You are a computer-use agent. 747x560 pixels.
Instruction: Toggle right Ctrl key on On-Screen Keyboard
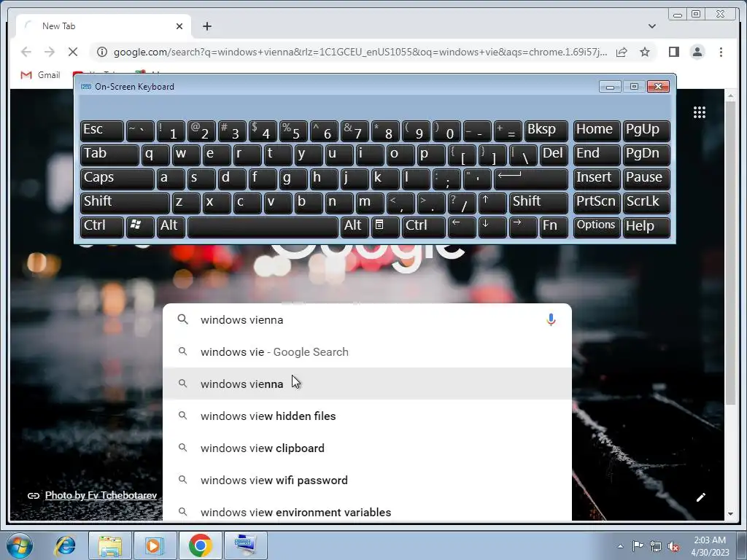(424, 227)
